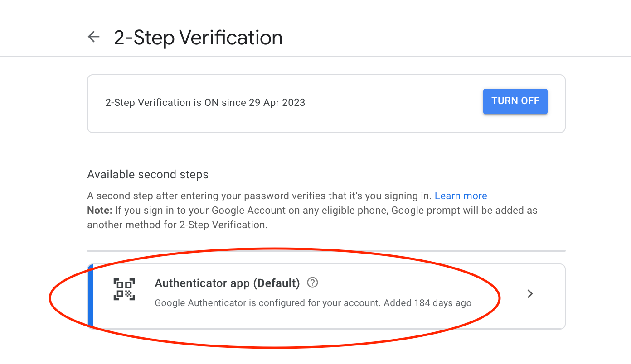Click the bold 'Note:' label
Image resolution: width=631 pixels, height=364 pixels.
tap(99, 211)
